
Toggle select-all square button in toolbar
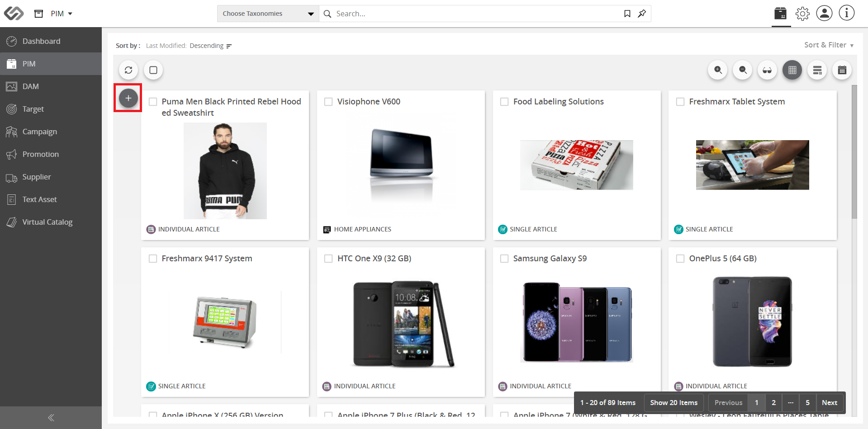(x=153, y=70)
